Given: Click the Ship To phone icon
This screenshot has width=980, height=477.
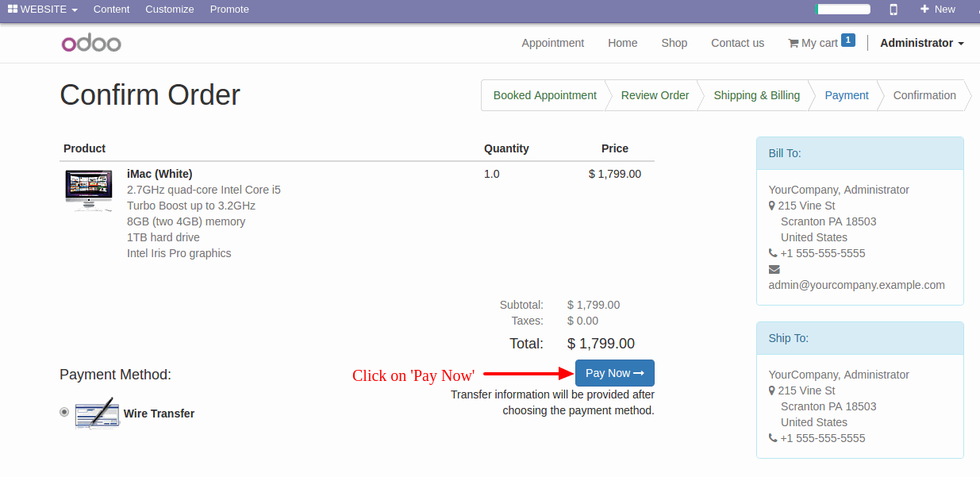Looking at the screenshot, I should [x=773, y=438].
